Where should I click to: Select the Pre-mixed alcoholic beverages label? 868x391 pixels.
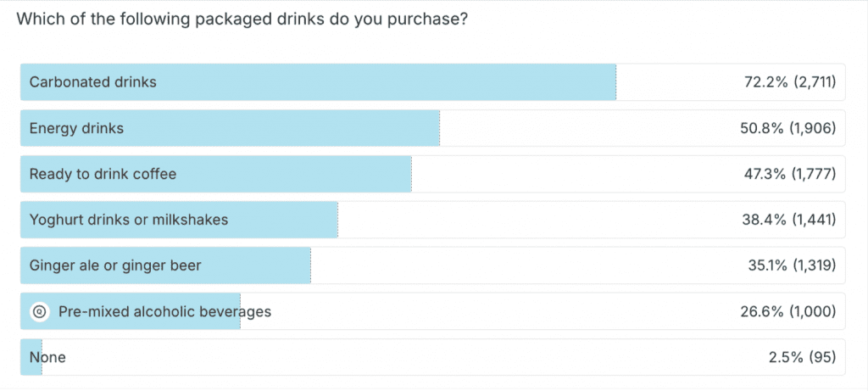click(164, 312)
